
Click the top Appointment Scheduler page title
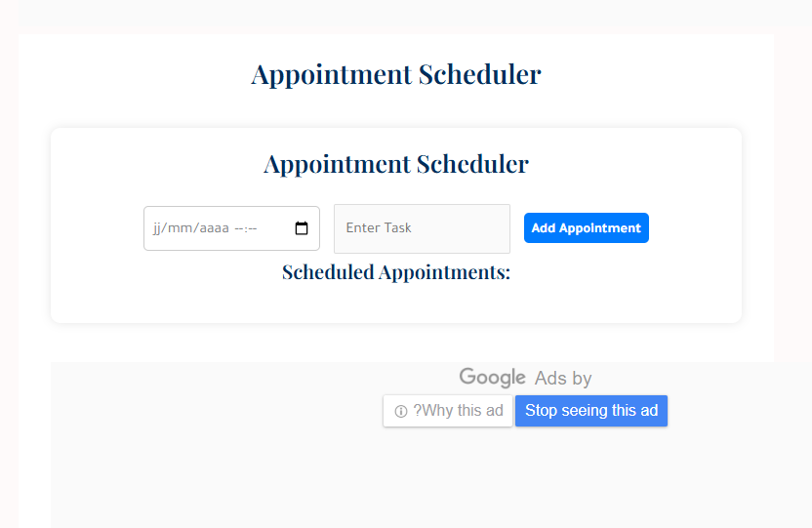tap(396, 74)
